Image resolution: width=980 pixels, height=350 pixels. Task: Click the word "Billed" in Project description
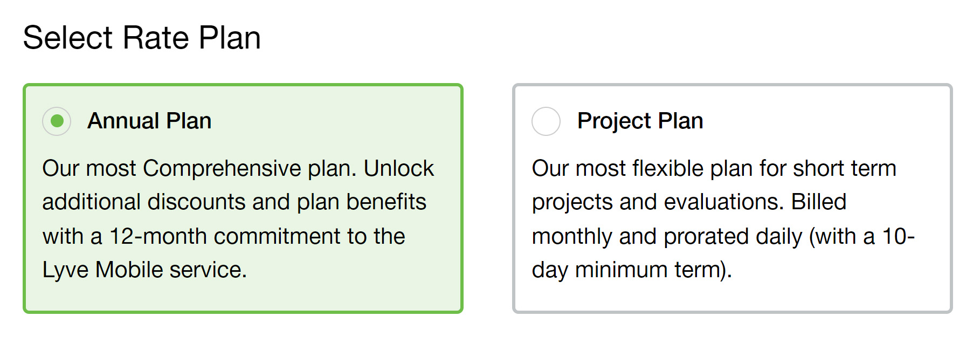coord(818,202)
